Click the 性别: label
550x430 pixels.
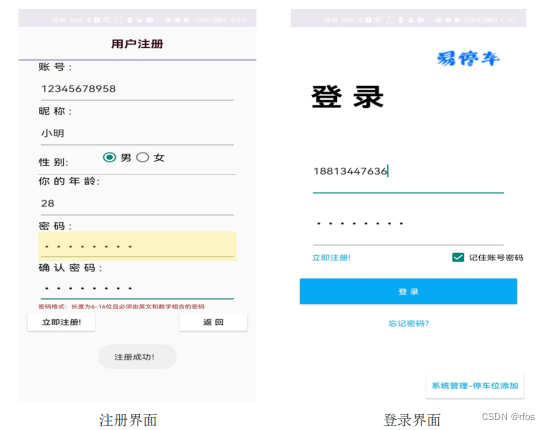pos(53,162)
